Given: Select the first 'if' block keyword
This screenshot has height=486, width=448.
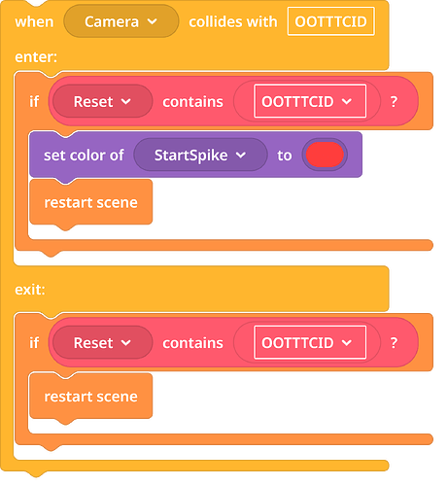Looking at the screenshot, I should 34,101.
